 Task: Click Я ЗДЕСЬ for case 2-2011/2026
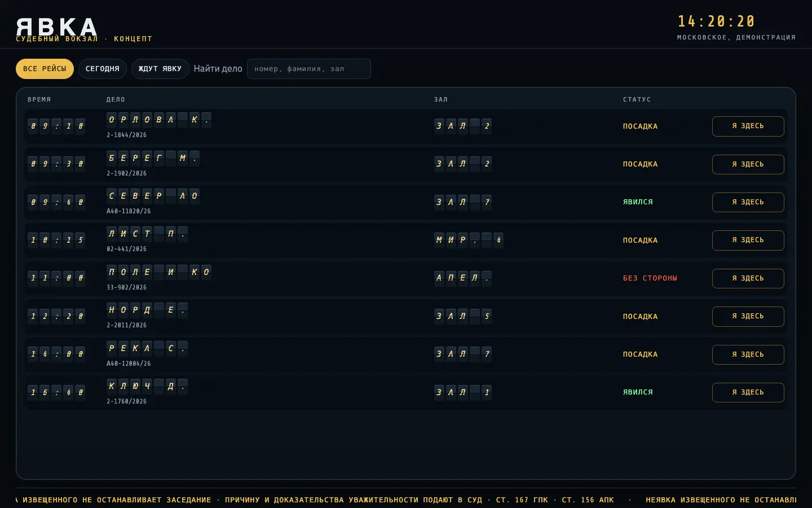click(748, 317)
